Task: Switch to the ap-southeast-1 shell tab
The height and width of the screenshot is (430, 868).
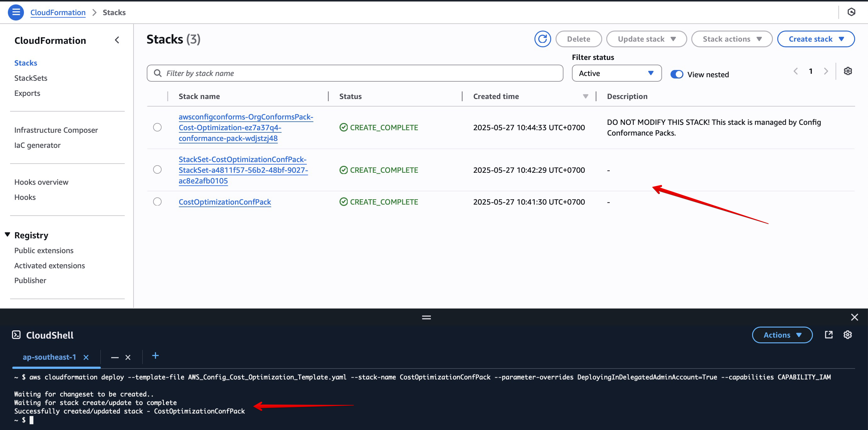Action: tap(49, 357)
